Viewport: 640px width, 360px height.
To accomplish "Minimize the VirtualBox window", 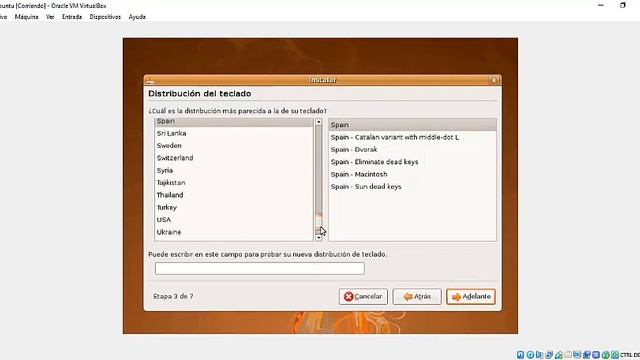I will [x=601, y=5].
